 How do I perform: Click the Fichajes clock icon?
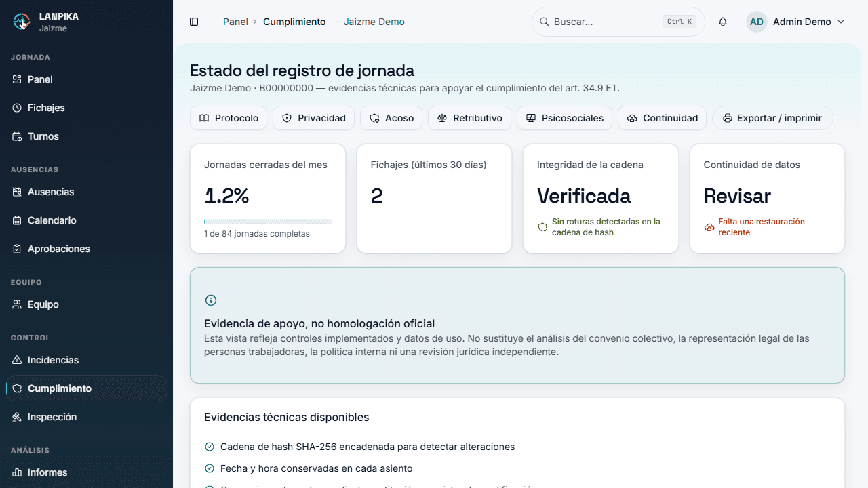[x=17, y=108]
